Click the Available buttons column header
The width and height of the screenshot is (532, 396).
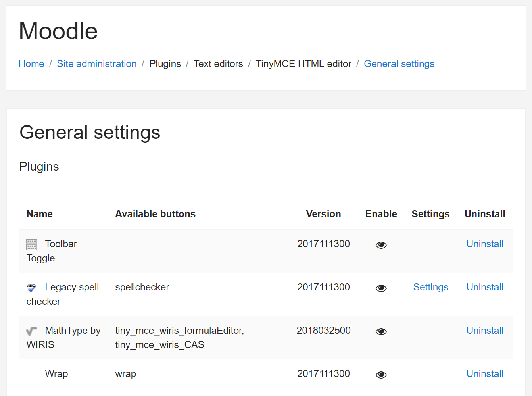tap(156, 214)
